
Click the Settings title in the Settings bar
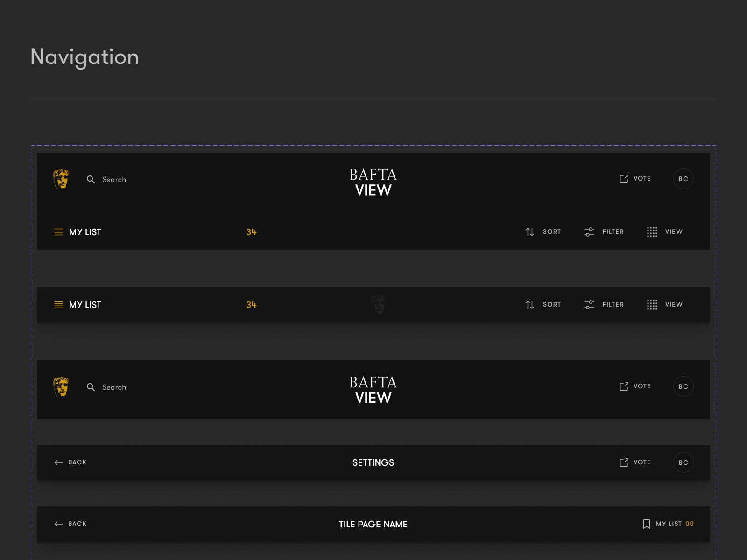(373, 462)
